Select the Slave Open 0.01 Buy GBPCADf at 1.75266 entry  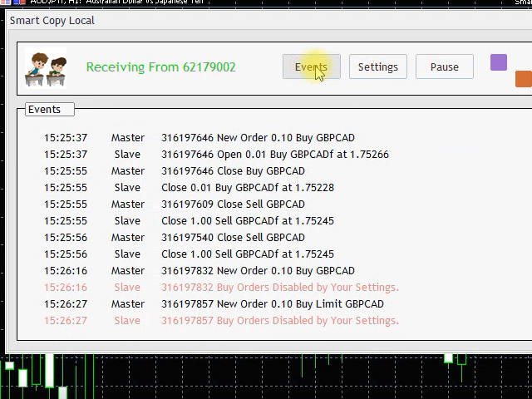tap(274, 155)
